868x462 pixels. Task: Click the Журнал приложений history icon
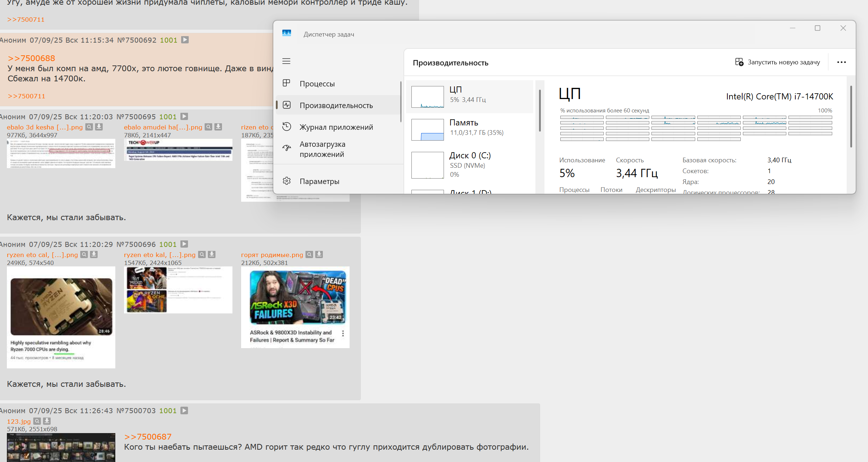click(x=287, y=127)
